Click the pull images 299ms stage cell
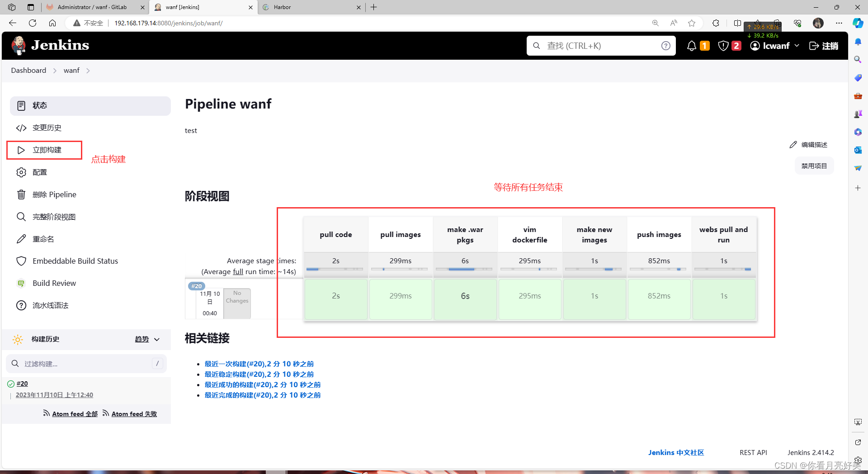 [401, 299]
